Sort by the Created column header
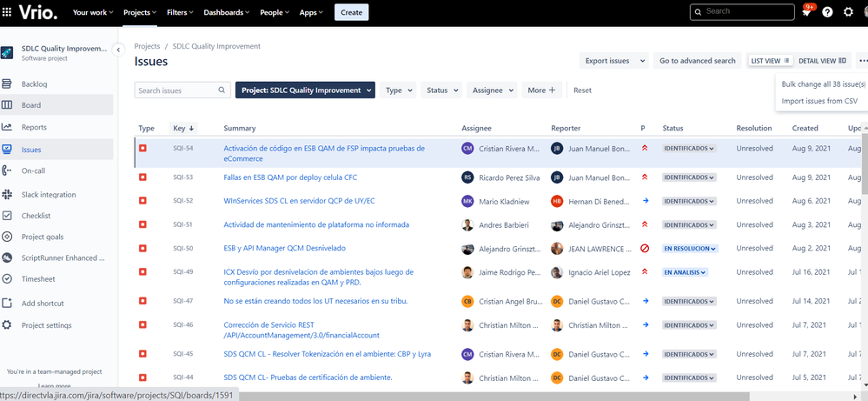868x401 pixels. pos(805,128)
